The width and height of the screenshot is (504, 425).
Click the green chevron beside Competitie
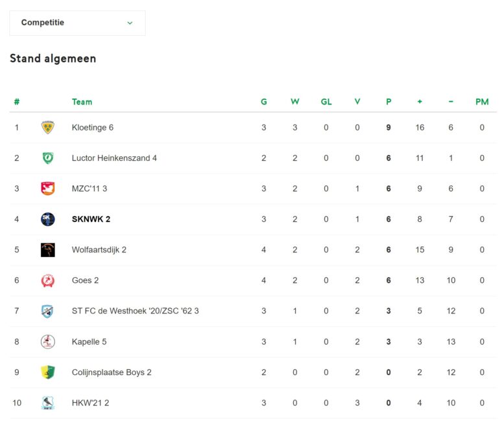point(130,23)
